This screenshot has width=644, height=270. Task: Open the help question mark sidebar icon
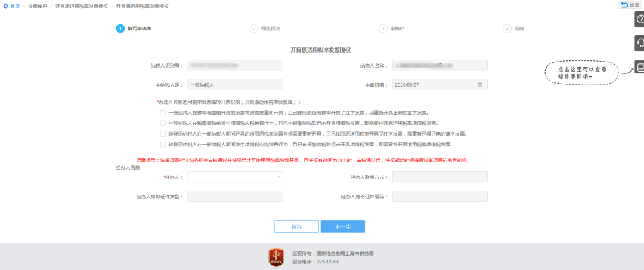click(639, 19)
